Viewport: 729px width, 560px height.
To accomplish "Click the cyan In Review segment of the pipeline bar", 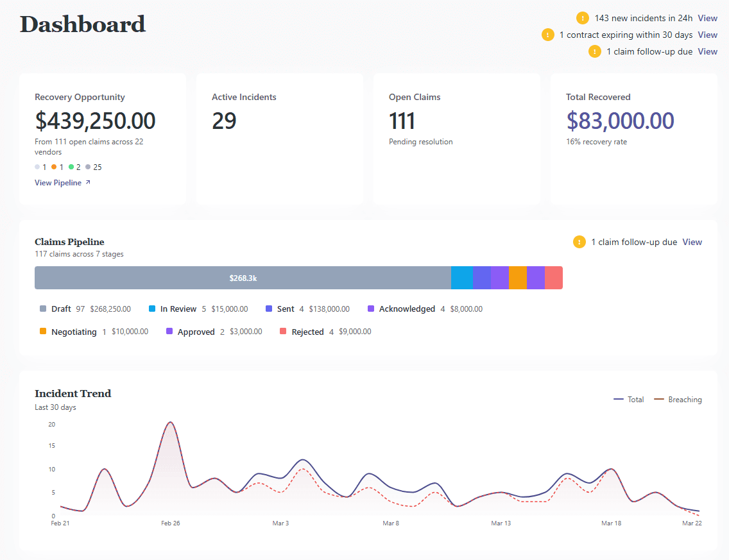I will coord(461,277).
